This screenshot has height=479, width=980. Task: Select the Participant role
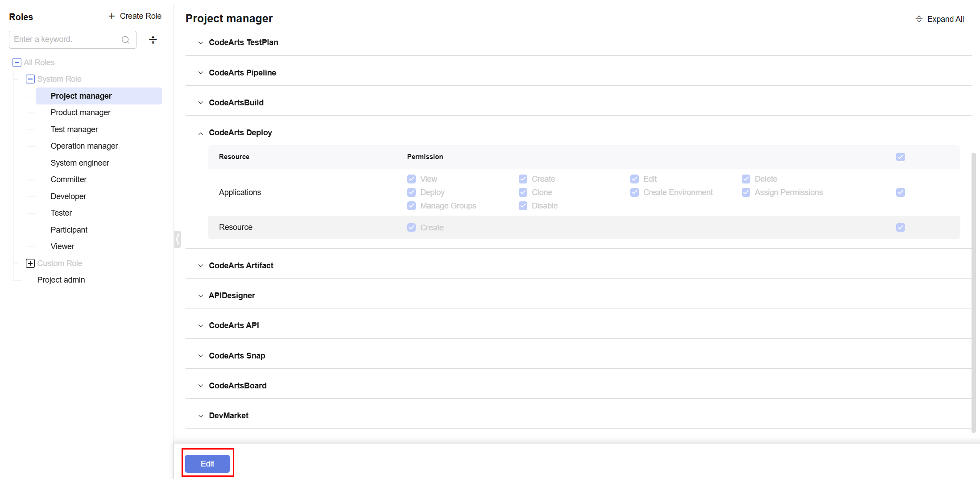(x=69, y=230)
